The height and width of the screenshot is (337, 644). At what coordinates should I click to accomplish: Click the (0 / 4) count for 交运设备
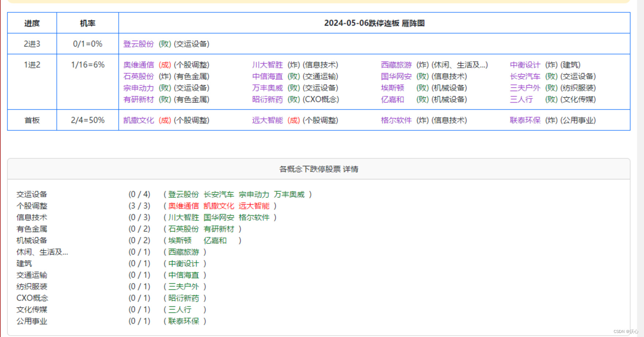click(x=139, y=194)
